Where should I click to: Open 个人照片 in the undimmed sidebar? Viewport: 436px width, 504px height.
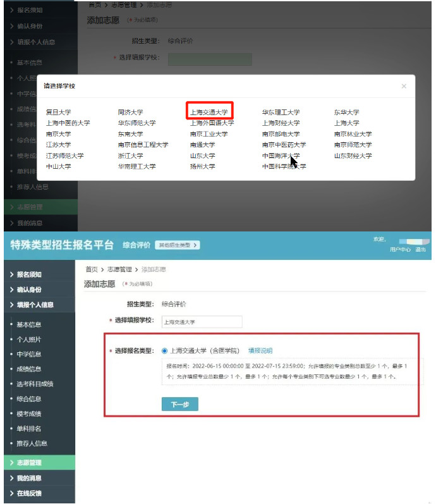tap(29, 340)
